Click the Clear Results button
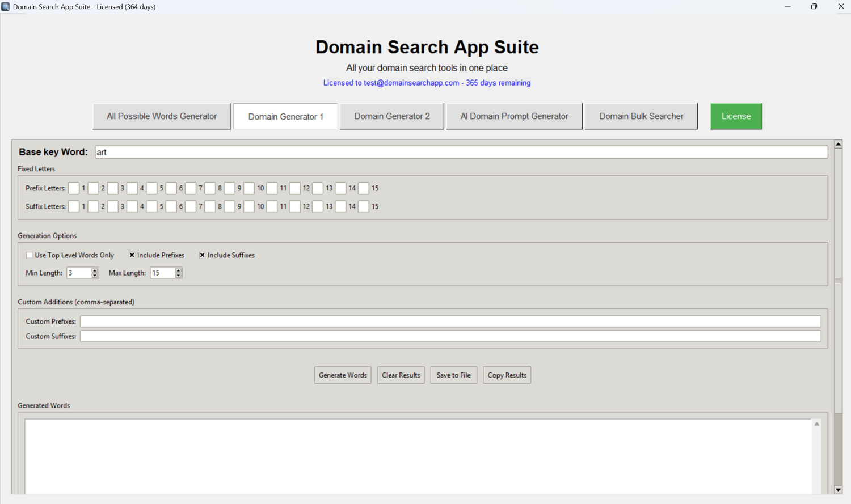The image size is (851, 504). 401,375
